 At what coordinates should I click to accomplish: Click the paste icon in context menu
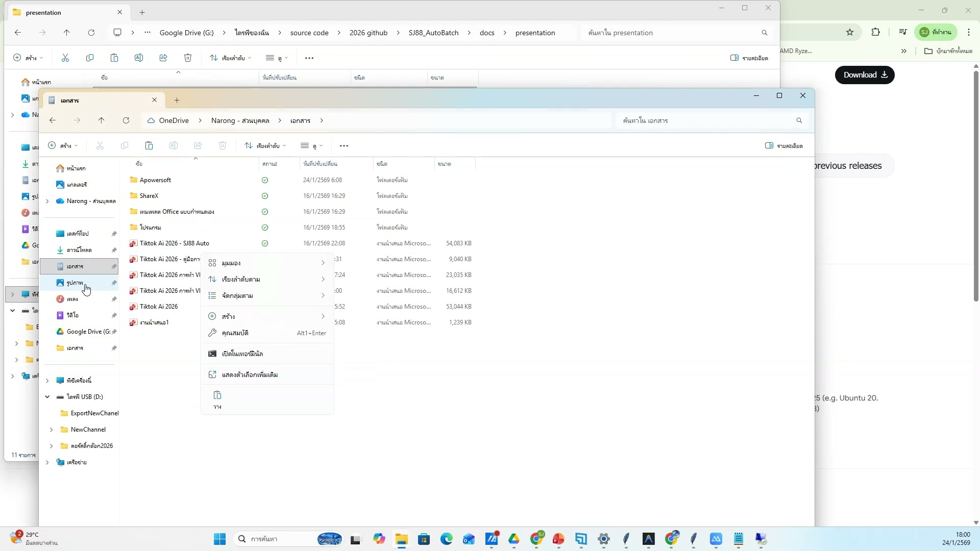point(217,396)
